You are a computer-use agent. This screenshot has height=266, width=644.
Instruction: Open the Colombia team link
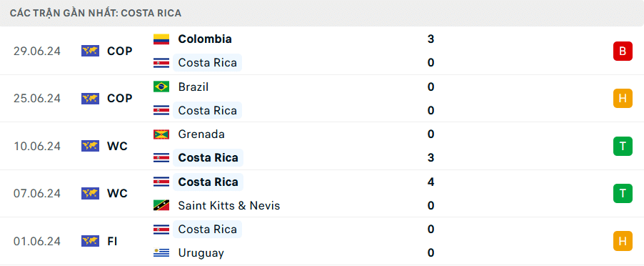point(205,39)
